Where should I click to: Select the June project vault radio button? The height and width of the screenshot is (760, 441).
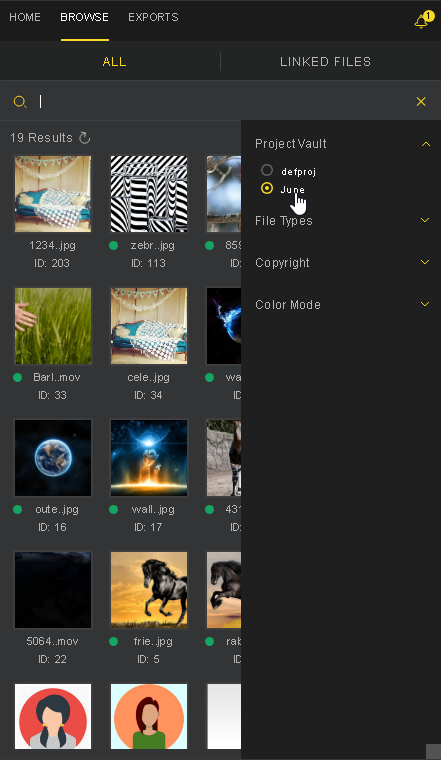267,188
